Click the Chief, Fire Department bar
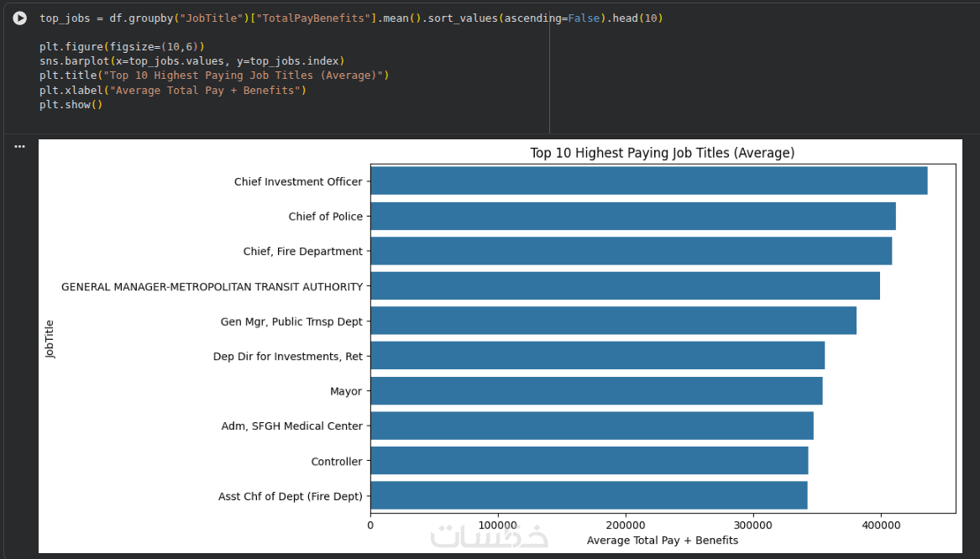Screen dimensions: 980x559 point(631,252)
